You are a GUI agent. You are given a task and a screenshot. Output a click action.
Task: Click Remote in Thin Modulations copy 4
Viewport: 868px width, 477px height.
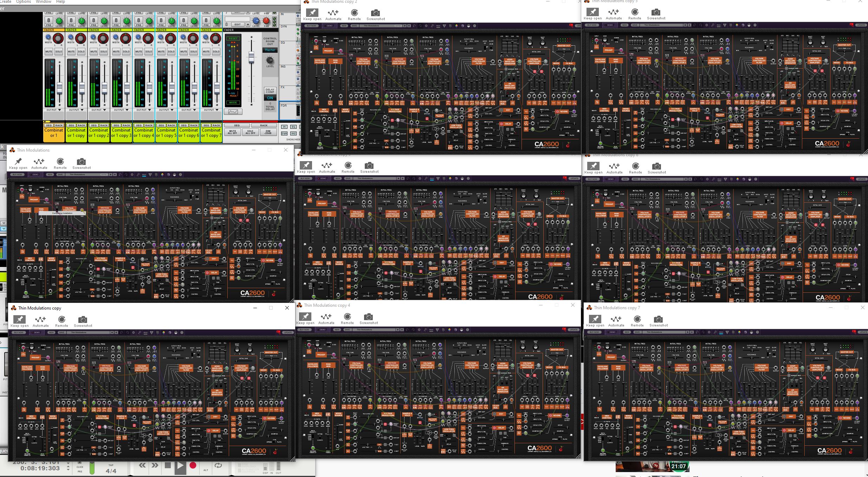point(347,318)
